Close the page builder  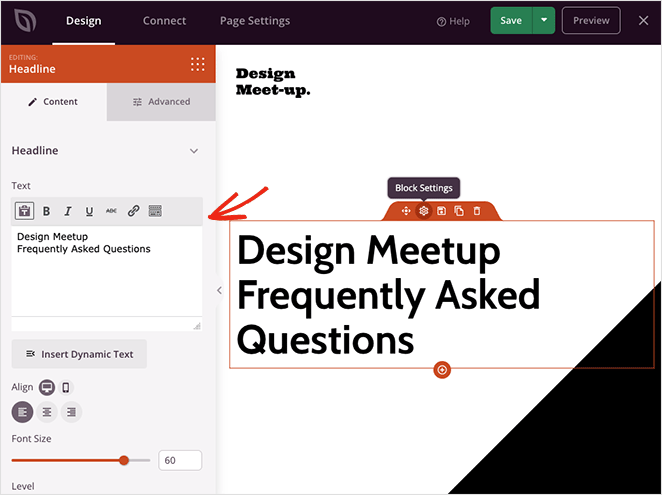click(x=643, y=20)
